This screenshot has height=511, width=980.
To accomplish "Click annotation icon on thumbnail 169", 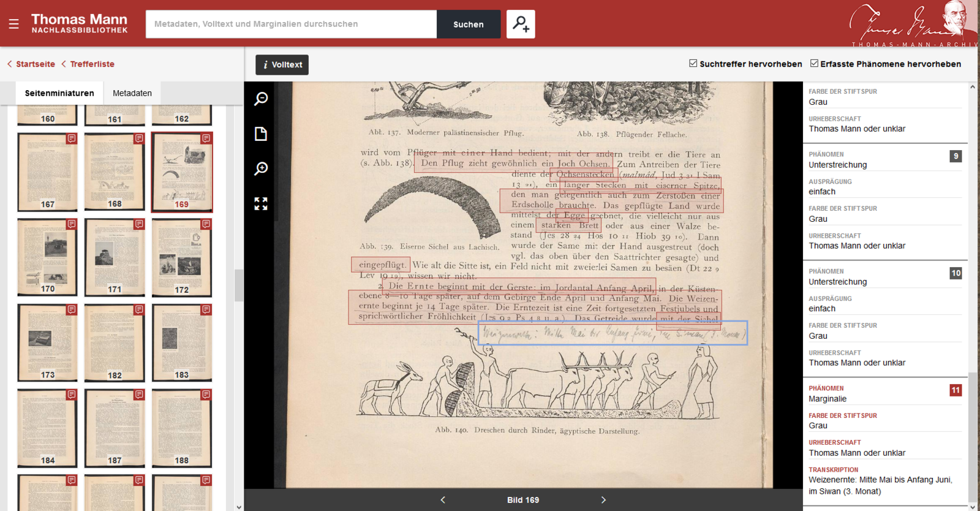I will click(206, 138).
